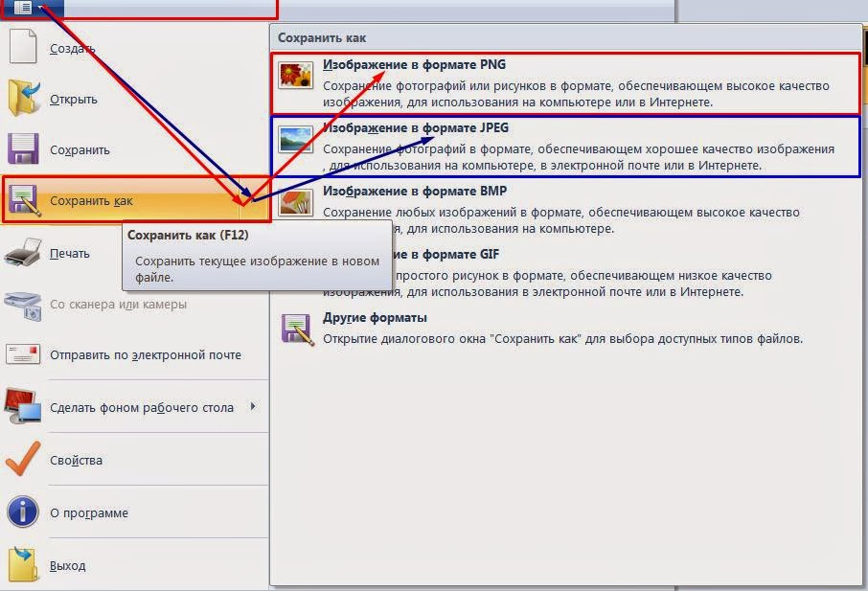
Task: Click the blank page icon for Создать
Action: pyautogui.click(x=23, y=47)
